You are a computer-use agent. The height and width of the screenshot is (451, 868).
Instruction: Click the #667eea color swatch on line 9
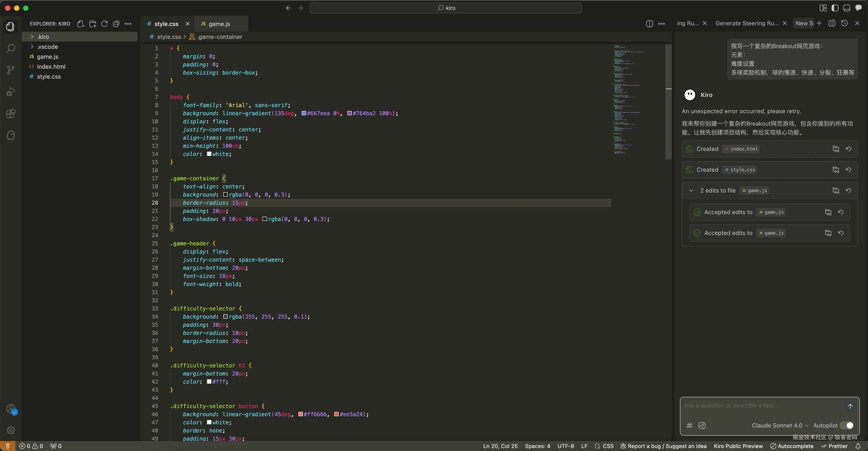[x=304, y=113]
